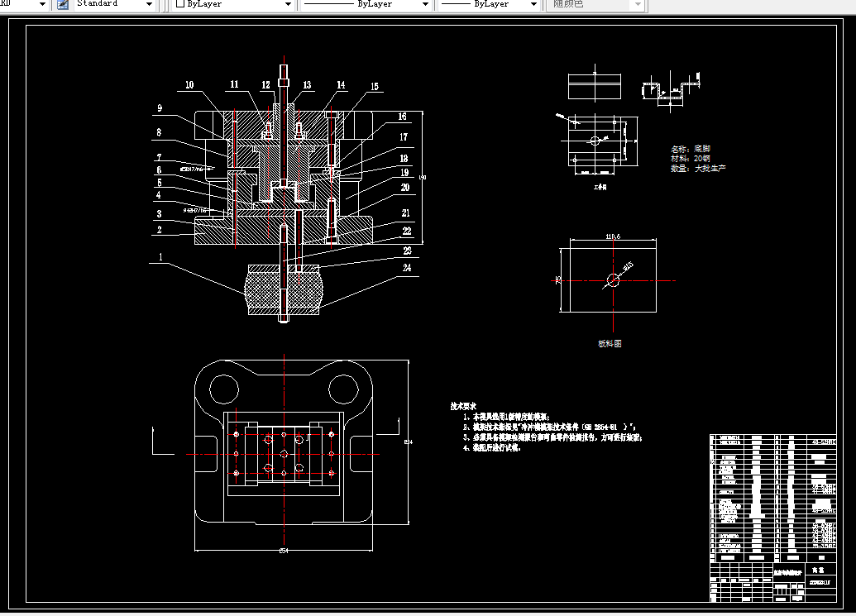Image resolution: width=856 pixels, height=616 pixels.
Task: Select the 技术要求 heading text
Action: point(463,406)
